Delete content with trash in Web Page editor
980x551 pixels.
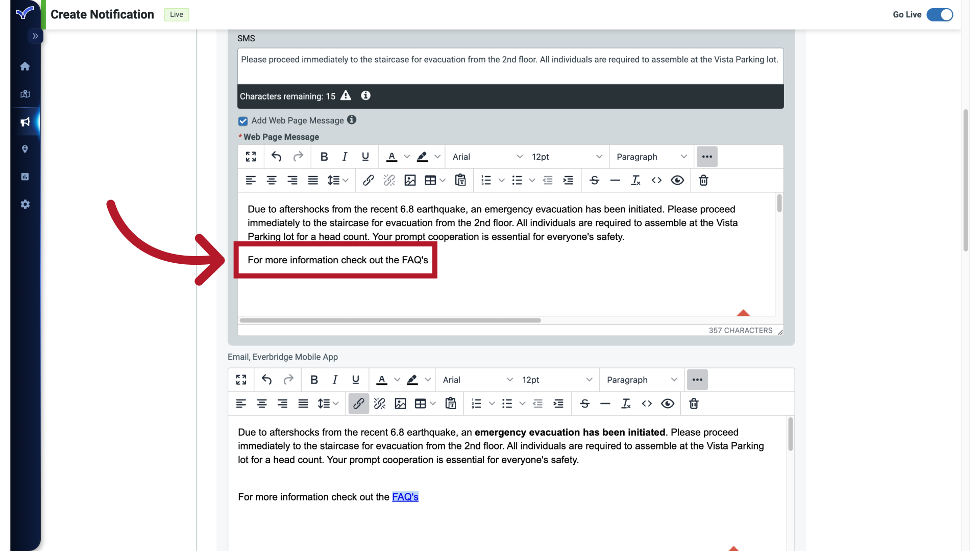tap(703, 180)
